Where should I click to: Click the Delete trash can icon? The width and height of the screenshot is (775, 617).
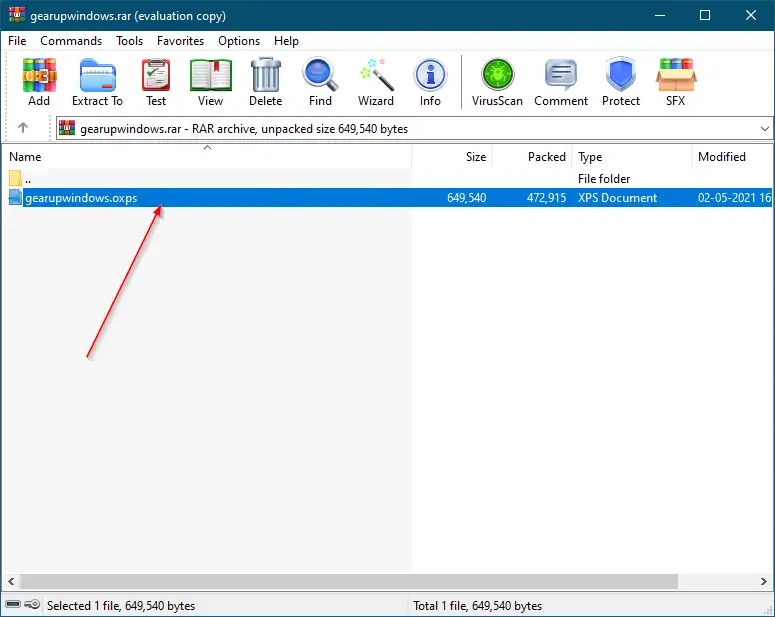pyautogui.click(x=266, y=75)
